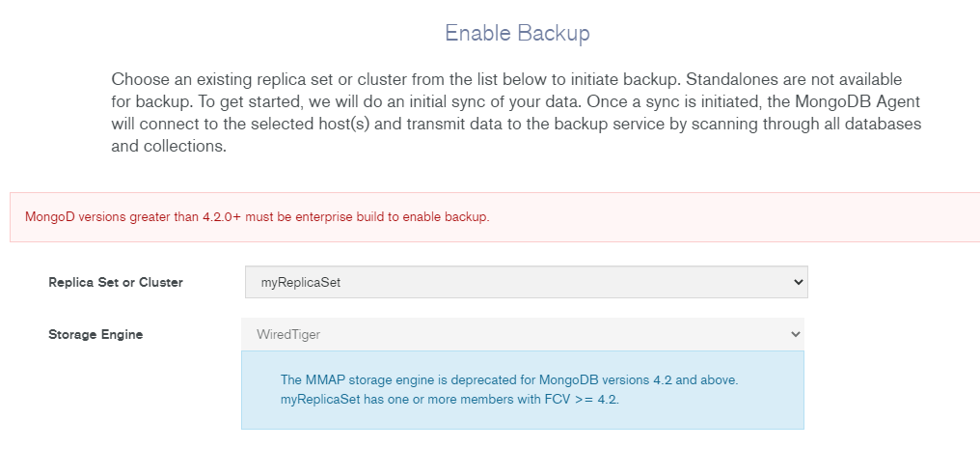The height and width of the screenshot is (476, 980).
Task: Click the arrow on the myReplicaSet selector
Action: 797,282
